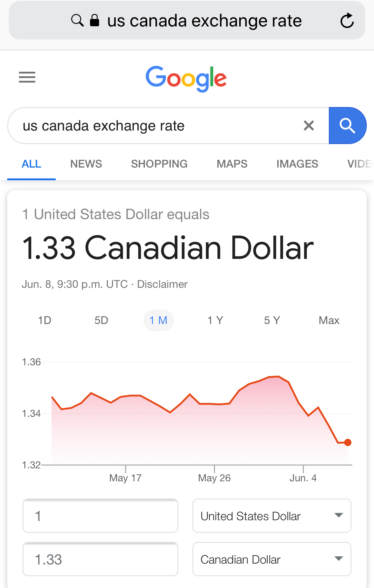Tap the address bar search icon

(77, 20)
